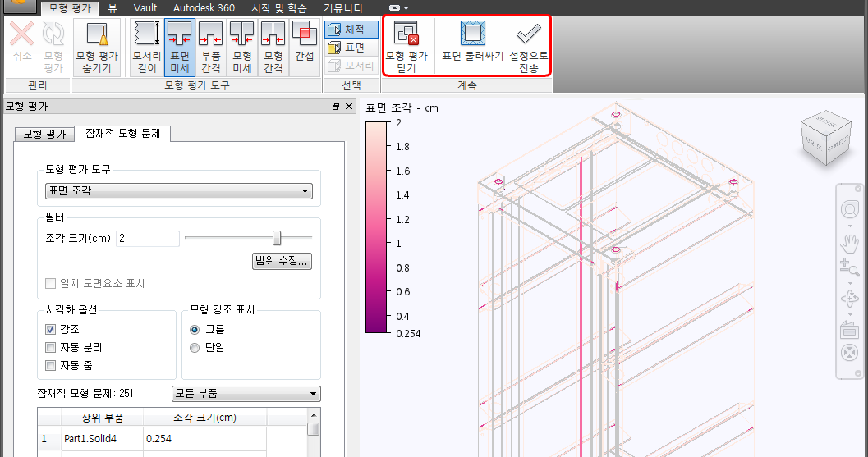Select row Part1.Solid4 in table
The height and width of the screenshot is (457, 868).
tap(152, 438)
